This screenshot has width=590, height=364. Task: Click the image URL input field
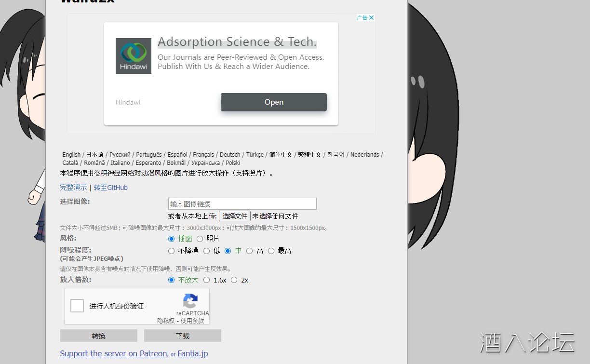(242, 203)
